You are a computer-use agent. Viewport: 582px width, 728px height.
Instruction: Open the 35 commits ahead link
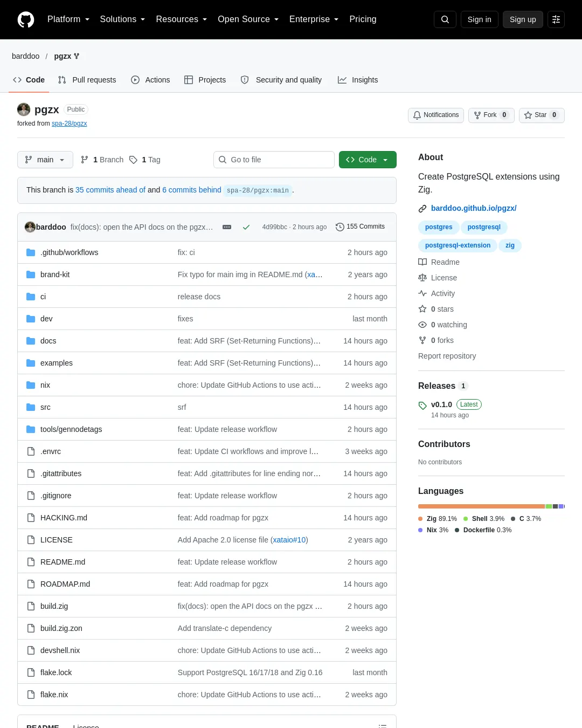[x=110, y=190]
